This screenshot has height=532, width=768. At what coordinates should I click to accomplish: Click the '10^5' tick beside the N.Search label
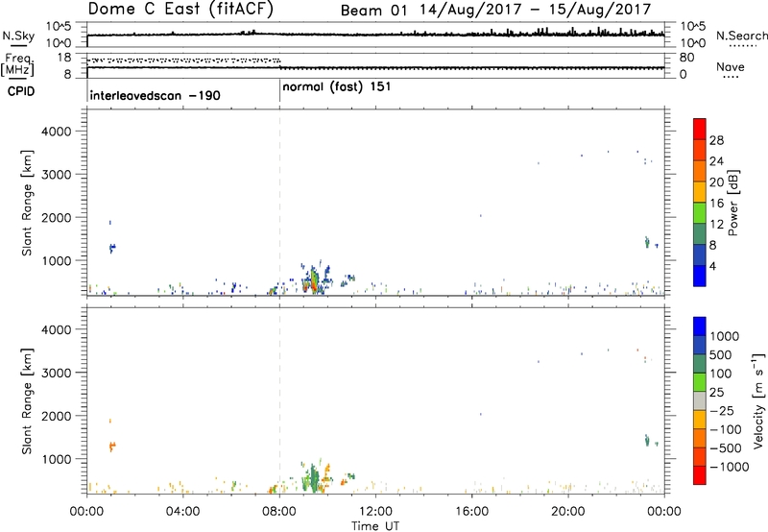(x=692, y=26)
